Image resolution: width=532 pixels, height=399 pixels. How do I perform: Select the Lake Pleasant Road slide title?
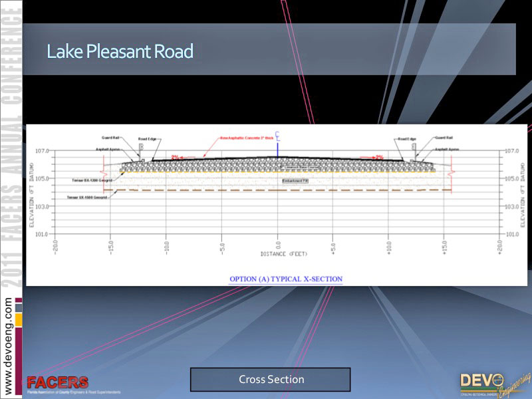pyautogui.click(x=120, y=51)
